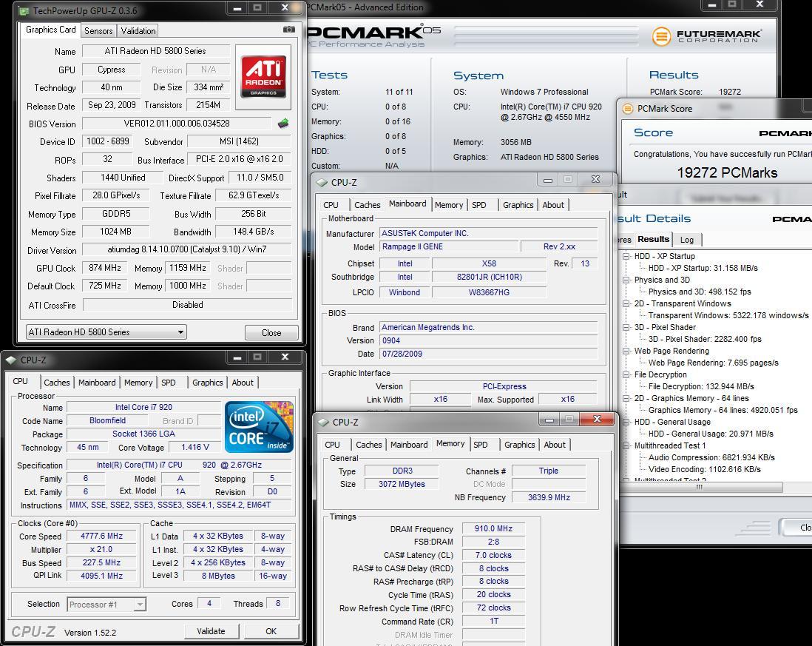Collapse the HDD - General Usage node
The width and height of the screenshot is (812, 646).
click(626, 422)
